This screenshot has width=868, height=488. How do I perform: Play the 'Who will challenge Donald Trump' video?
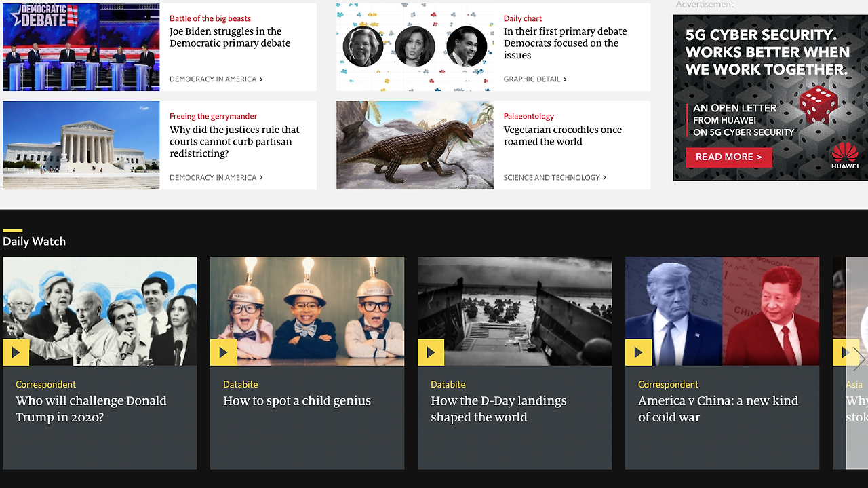coord(16,352)
